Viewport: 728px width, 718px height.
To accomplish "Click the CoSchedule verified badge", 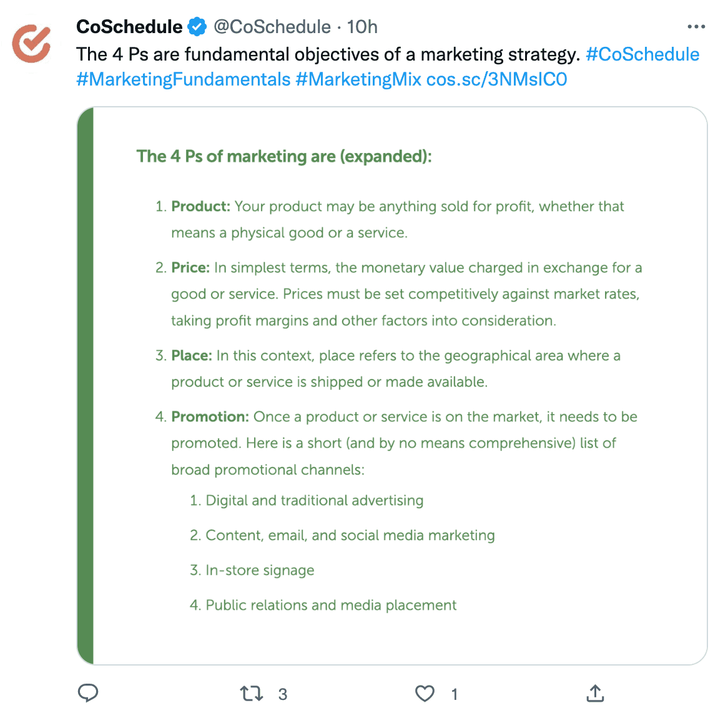I will pyautogui.click(x=197, y=26).
